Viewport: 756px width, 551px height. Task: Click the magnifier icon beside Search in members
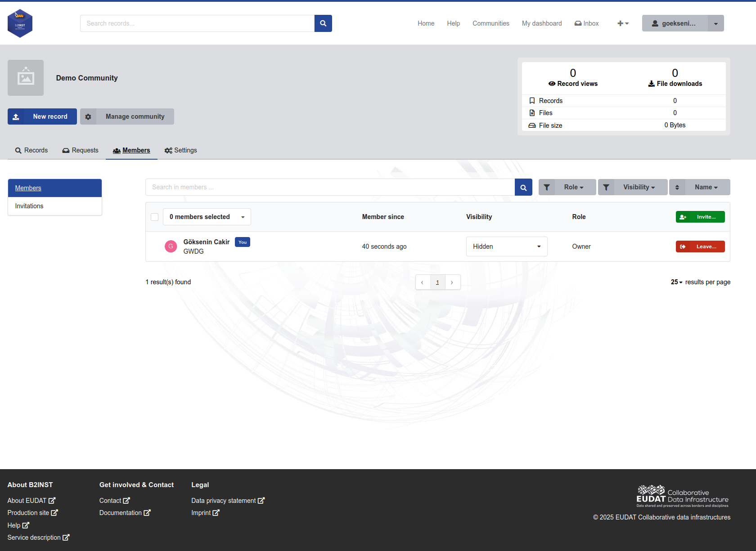pos(523,188)
